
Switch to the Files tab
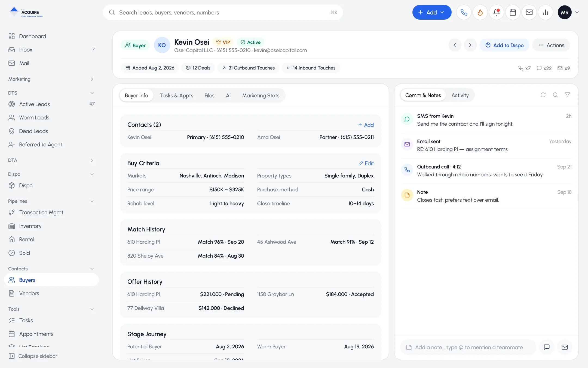[209, 95]
